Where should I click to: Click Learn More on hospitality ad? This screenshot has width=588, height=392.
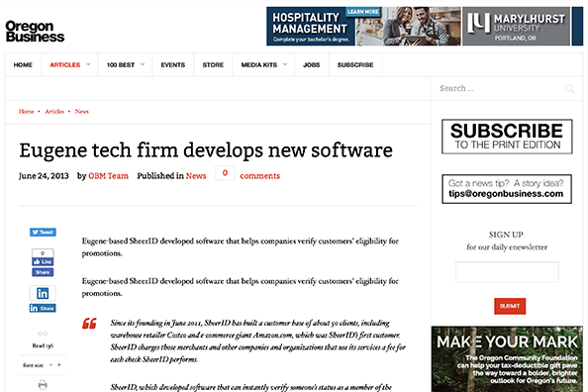pyautogui.click(x=363, y=12)
